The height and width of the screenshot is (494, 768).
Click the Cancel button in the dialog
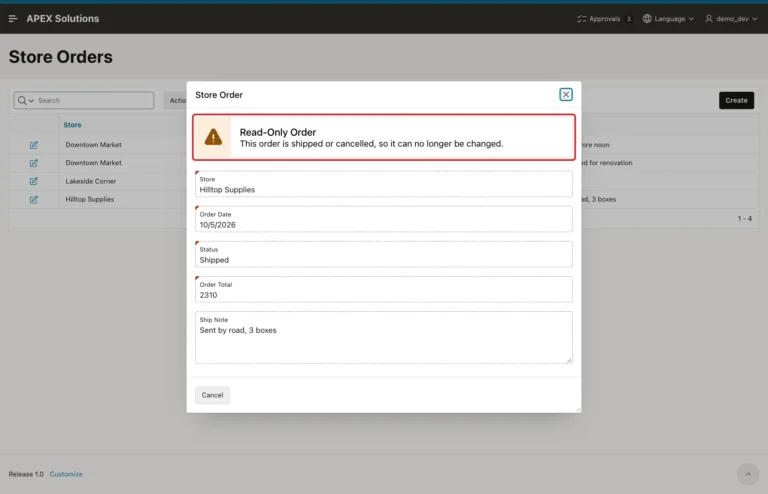212,395
